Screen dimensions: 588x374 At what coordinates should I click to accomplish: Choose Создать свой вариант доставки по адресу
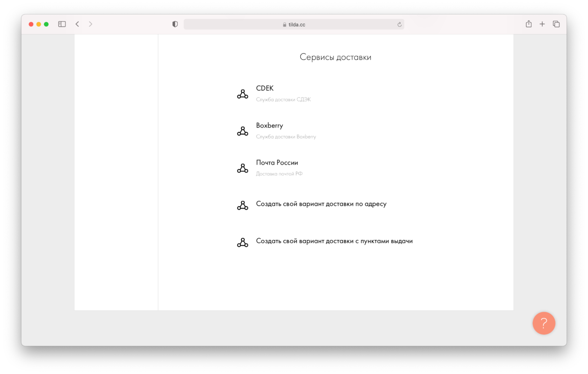tap(321, 204)
